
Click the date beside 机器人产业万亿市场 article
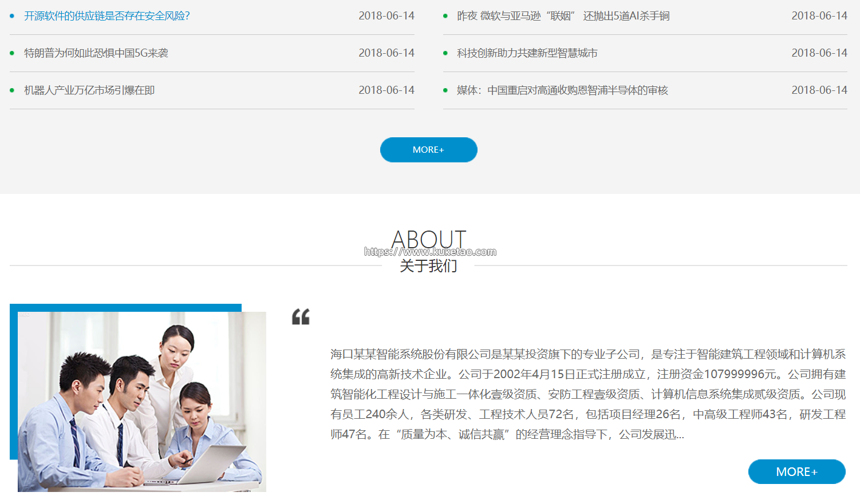pyautogui.click(x=386, y=90)
